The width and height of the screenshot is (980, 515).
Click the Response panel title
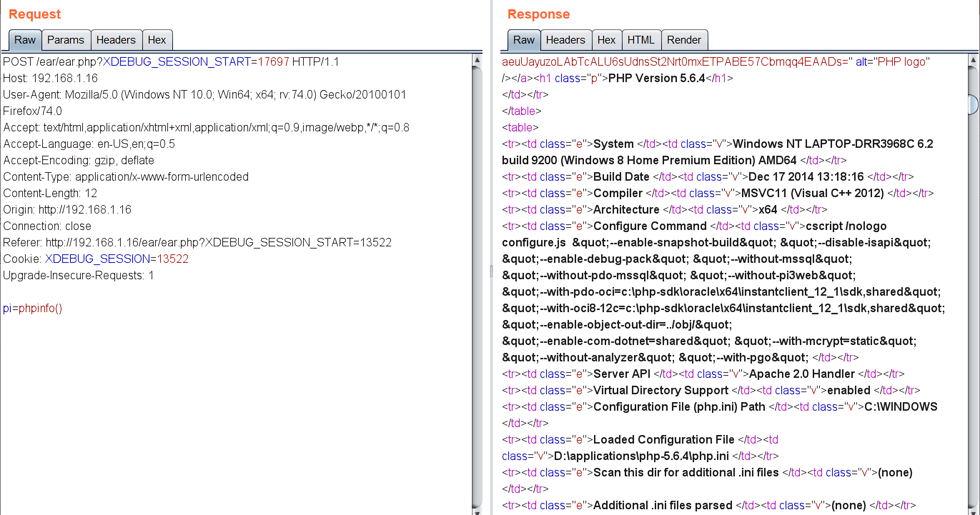point(539,14)
